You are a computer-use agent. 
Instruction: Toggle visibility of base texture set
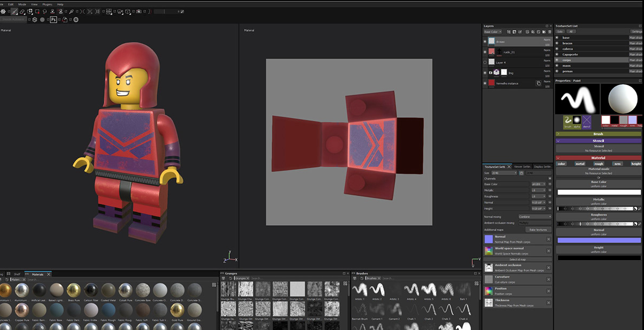click(557, 38)
